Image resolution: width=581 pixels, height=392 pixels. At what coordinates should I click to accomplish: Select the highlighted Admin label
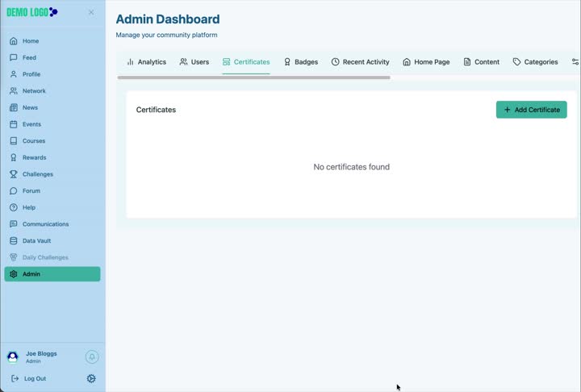tap(31, 274)
